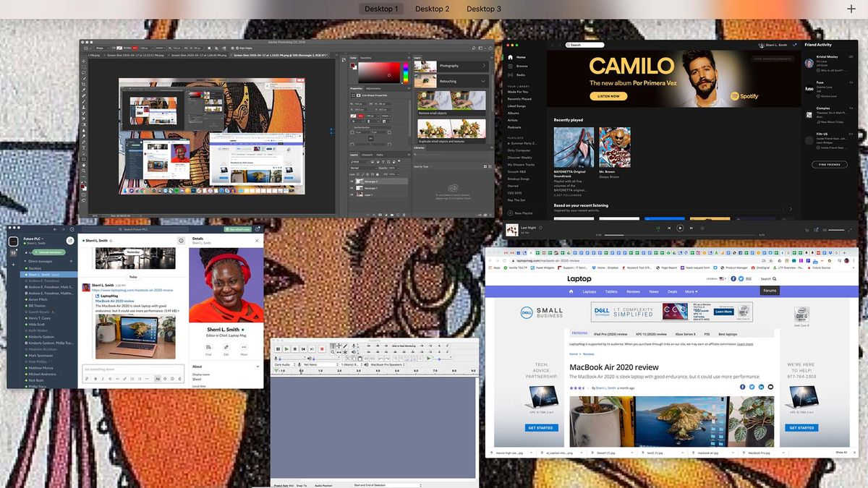This screenshot has width=868, height=488.
Task: Enable repeat in Spotify's playback controls
Action: pos(702,228)
